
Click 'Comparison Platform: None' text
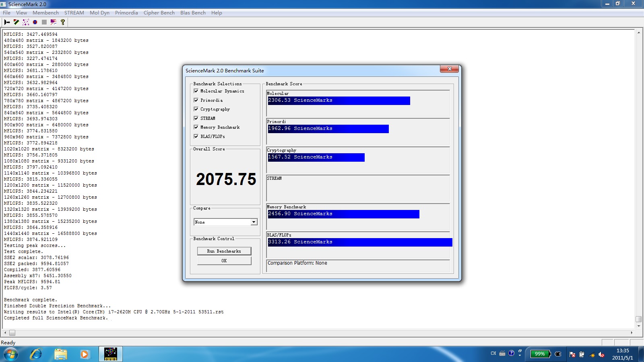click(x=297, y=263)
